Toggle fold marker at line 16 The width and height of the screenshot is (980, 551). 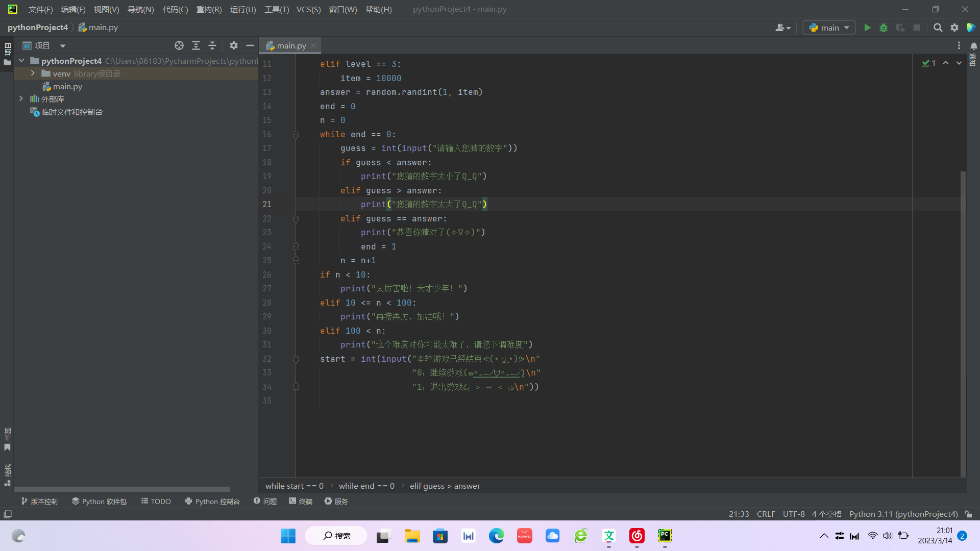[296, 135]
